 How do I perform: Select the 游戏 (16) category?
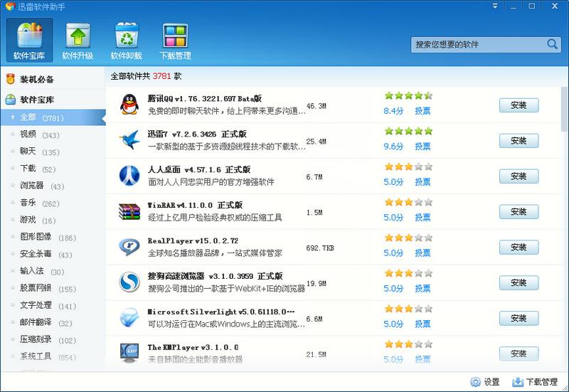tap(53, 220)
